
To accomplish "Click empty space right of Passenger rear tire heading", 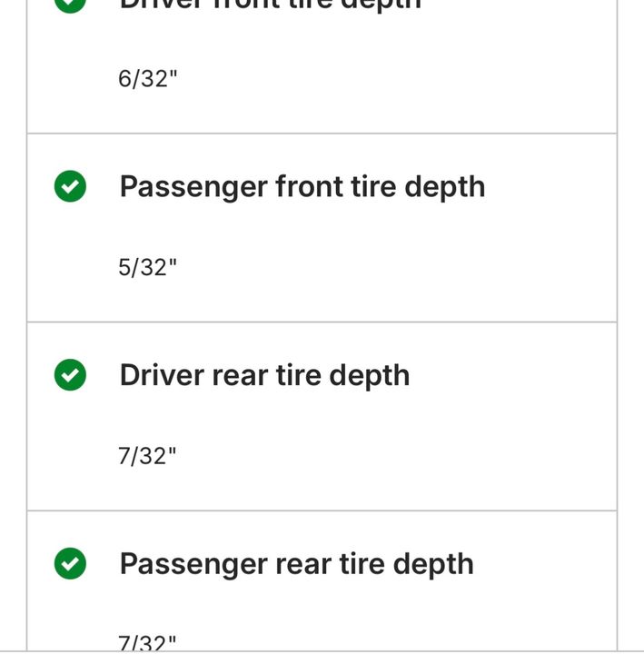I will pyautogui.click(x=545, y=564).
